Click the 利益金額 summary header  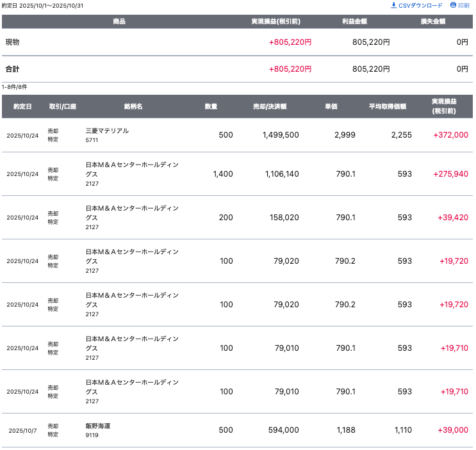point(354,22)
